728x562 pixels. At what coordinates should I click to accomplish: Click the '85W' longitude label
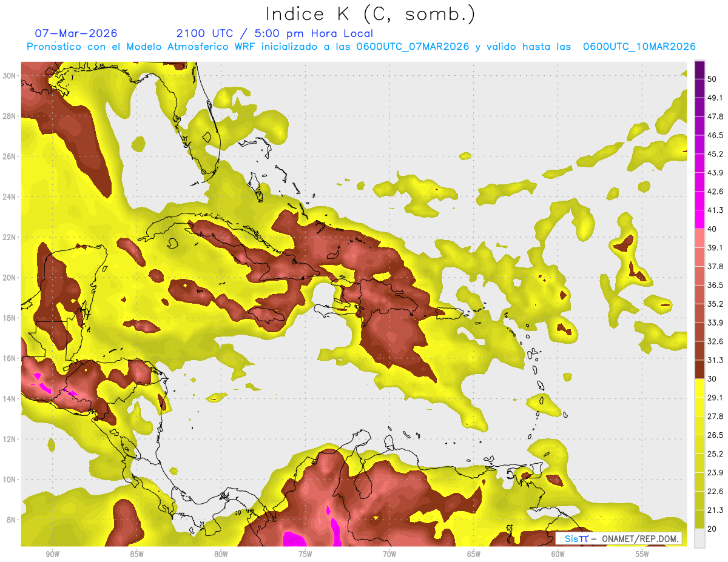pyautogui.click(x=136, y=554)
